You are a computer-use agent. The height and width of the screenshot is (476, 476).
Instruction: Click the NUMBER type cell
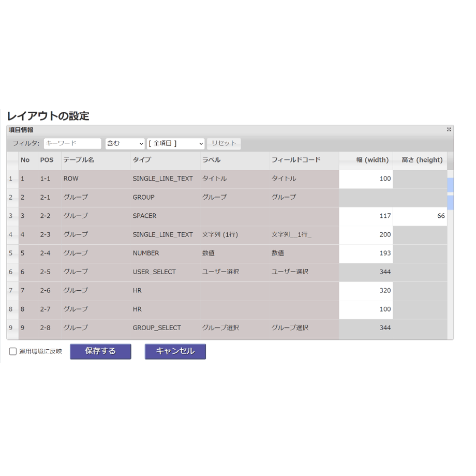(x=166, y=254)
